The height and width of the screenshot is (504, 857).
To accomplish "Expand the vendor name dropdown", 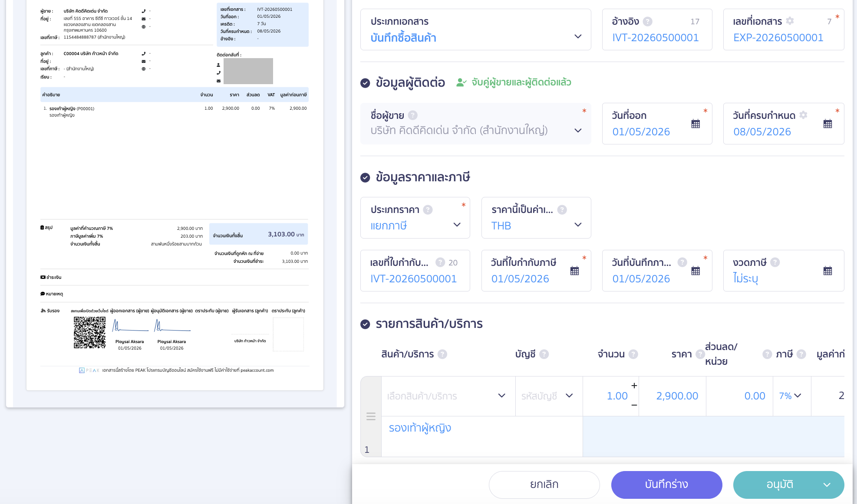I will tap(577, 130).
